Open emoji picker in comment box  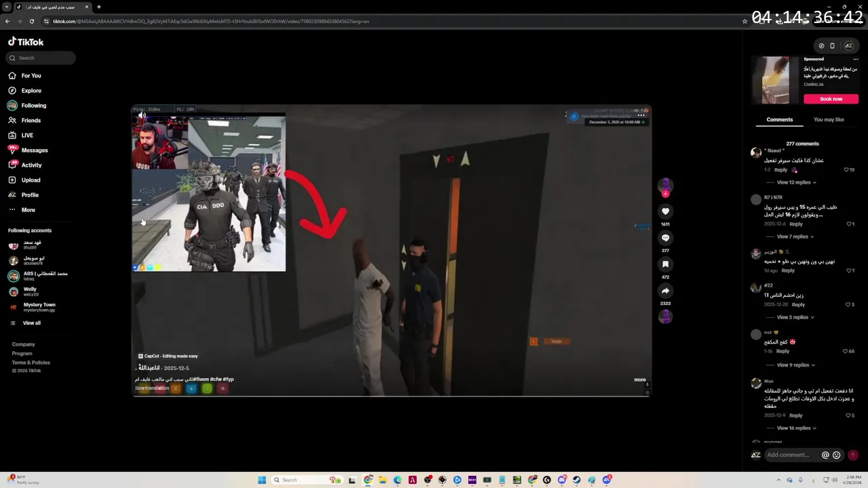click(836, 455)
